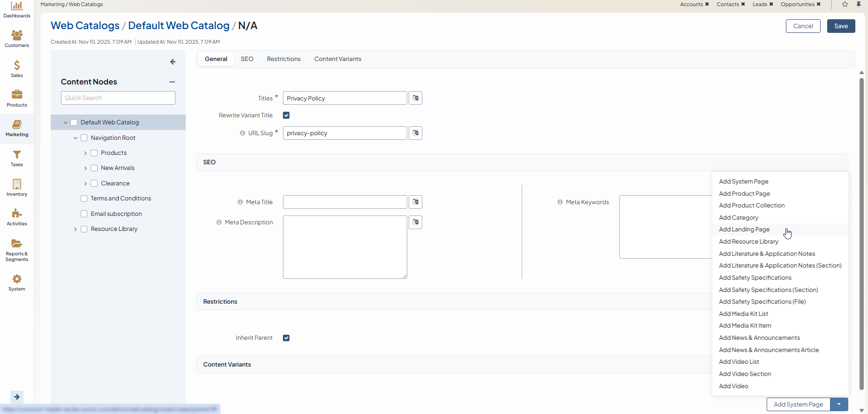Click the Save button
Viewport: 868px width, 414px height.
[841, 26]
